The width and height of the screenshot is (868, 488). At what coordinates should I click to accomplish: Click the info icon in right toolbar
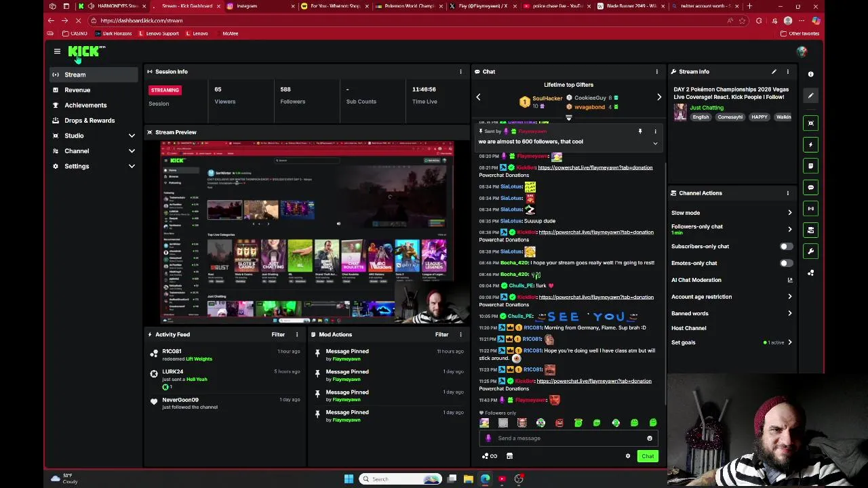(810, 74)
